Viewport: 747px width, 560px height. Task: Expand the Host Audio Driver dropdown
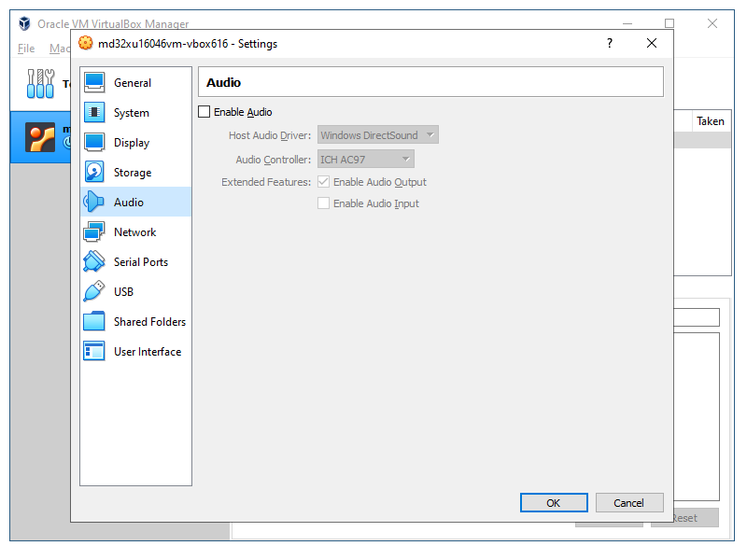pos(378,135)
